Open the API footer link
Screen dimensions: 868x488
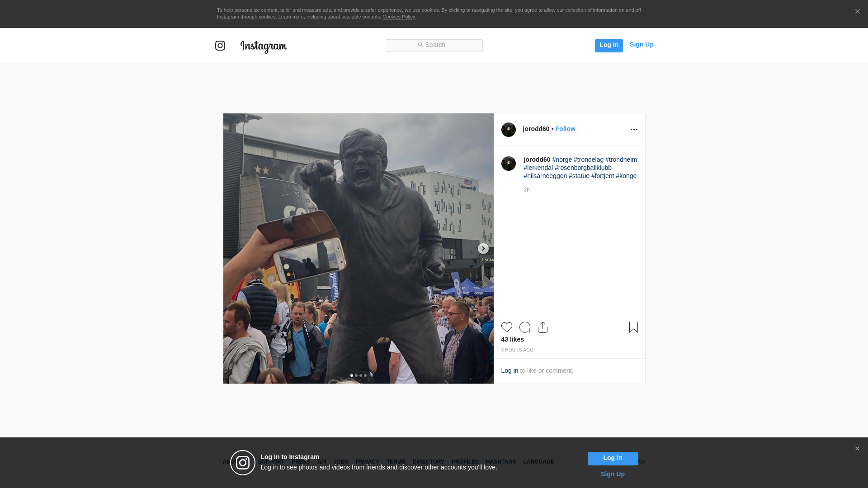(322, 462)
